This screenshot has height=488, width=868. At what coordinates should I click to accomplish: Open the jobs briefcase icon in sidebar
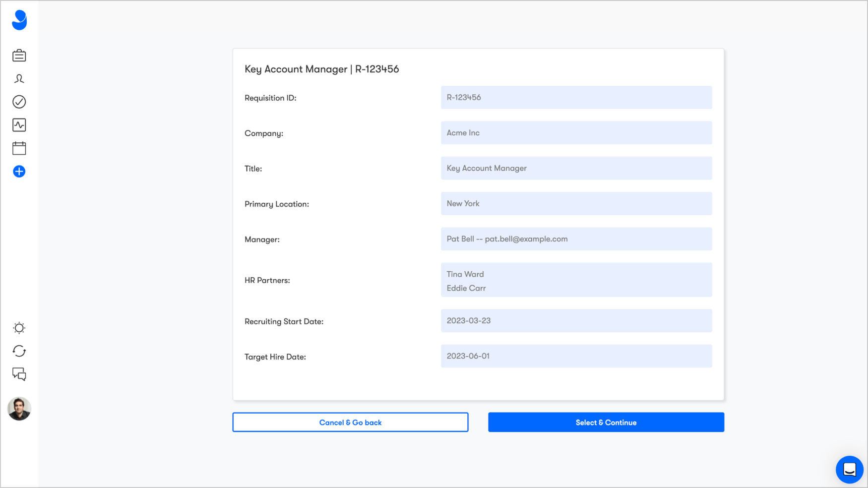coord(19,56)
